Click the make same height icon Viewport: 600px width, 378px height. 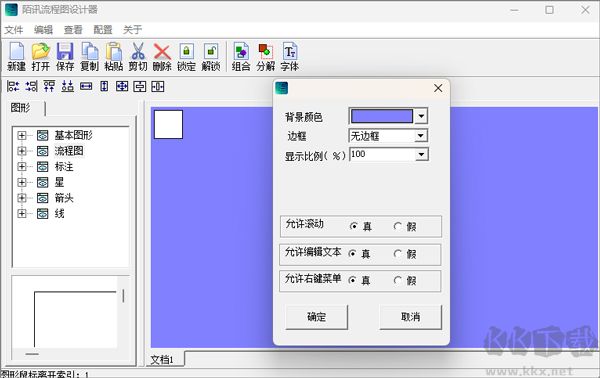104,86
